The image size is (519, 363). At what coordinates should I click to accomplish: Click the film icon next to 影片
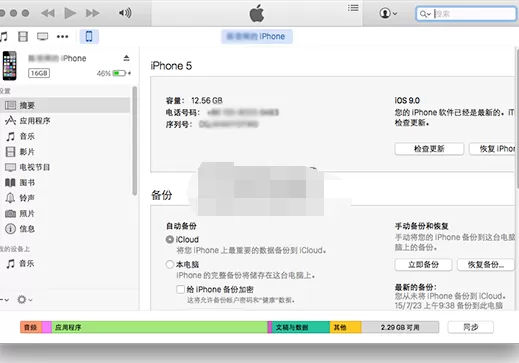(10, 152)
